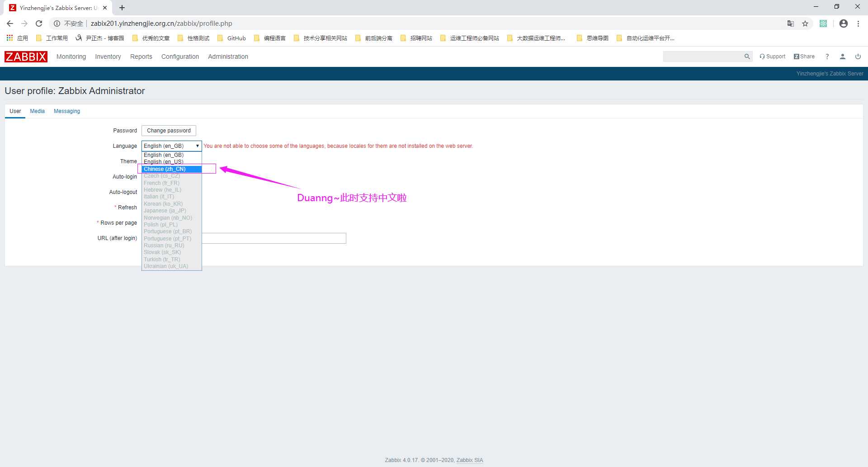
Task: Open the Inventory menu
Action: (x=108, y=57)
